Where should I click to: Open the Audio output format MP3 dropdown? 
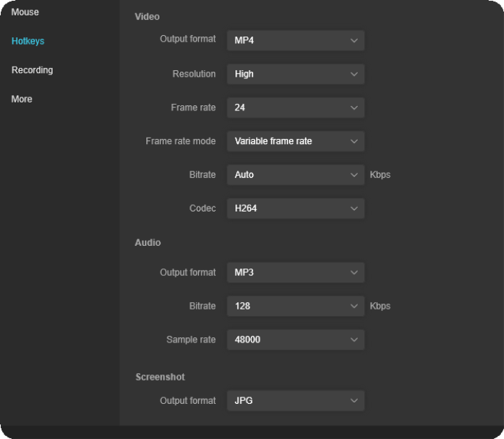(295, 272)
